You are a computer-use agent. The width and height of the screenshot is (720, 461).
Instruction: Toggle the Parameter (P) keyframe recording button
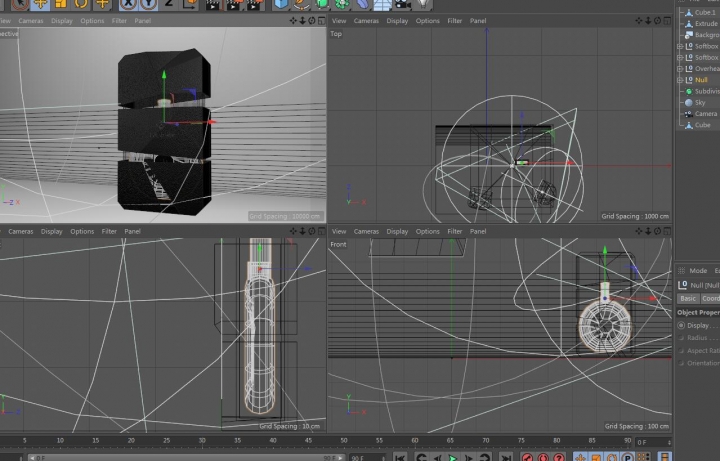coord(626,457)
